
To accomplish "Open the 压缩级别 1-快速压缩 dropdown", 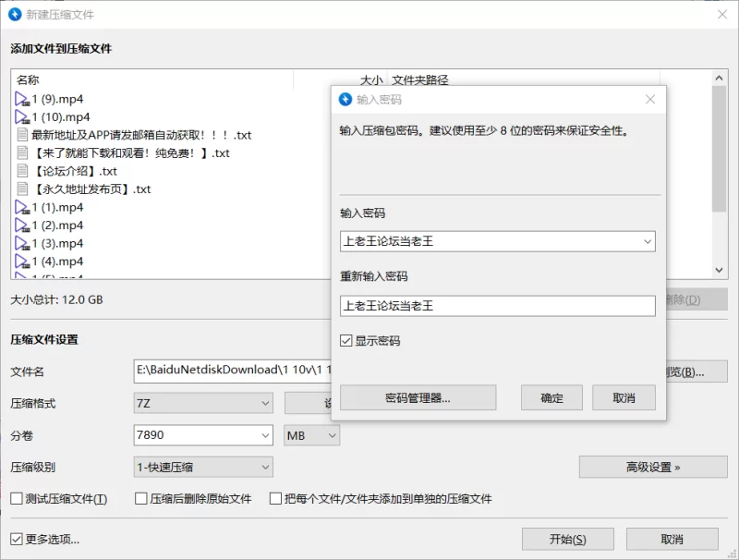I will pyautogui.click(x=203, y=468).
